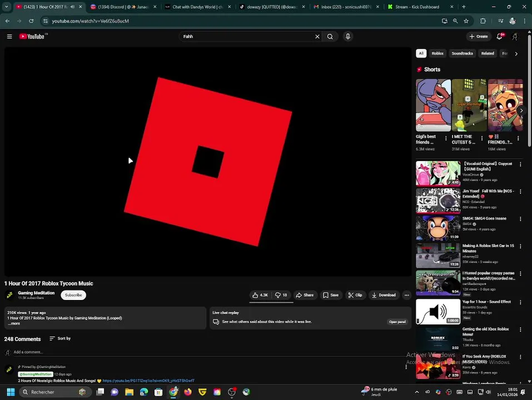The image size is (532, 400).
Task: Save the video to a playlist
Action: click(x=331, y=295)
